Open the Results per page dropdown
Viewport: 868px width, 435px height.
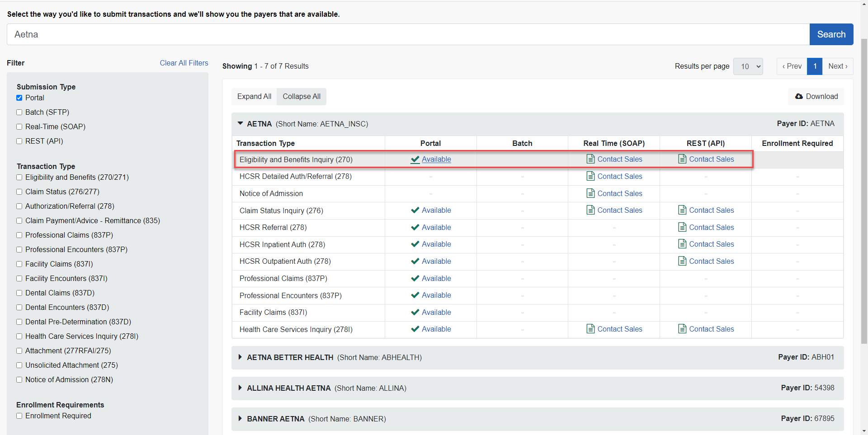pos(748,66)
